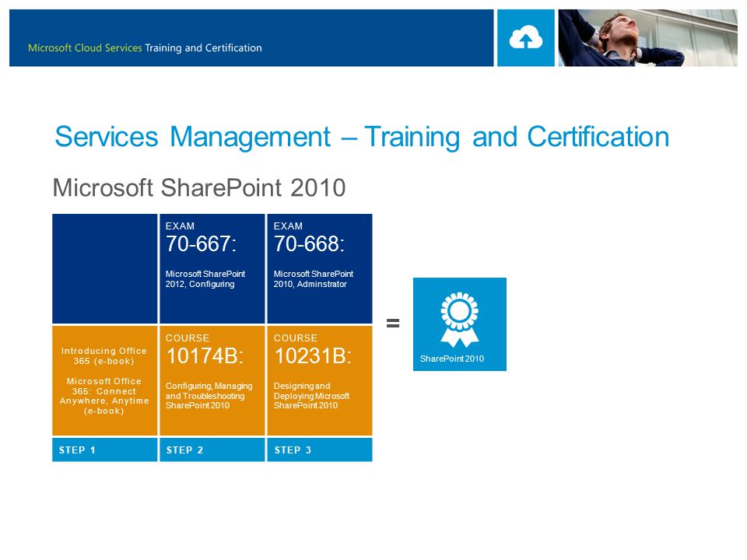Click 'Configuring, Managing and Troubleshooting SharePoint 2010' text

pyautogui.click(x=209, y=396)
